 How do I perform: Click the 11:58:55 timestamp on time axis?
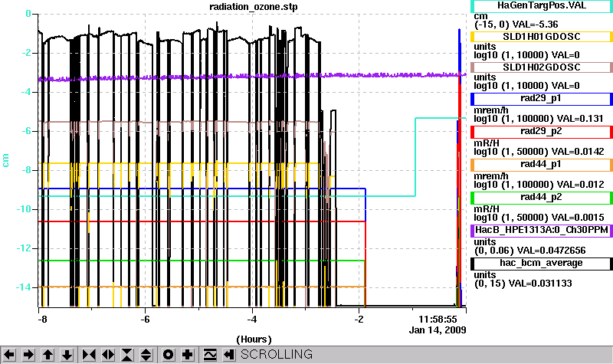[x=438, y=319]
